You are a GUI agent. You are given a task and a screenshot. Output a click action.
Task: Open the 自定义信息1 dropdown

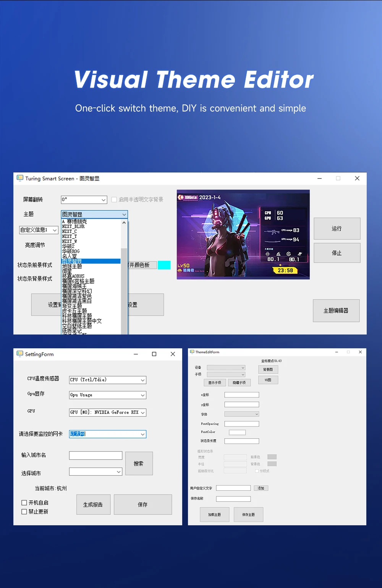(x=39, y=230)
